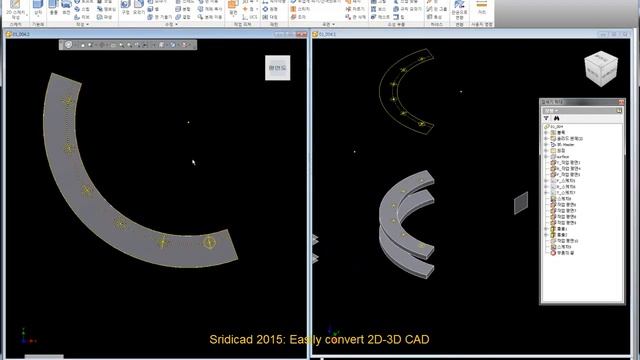Select the Lip plastic part tool
The height and width of the screenshot is (360, 640).
click(399, 17)
